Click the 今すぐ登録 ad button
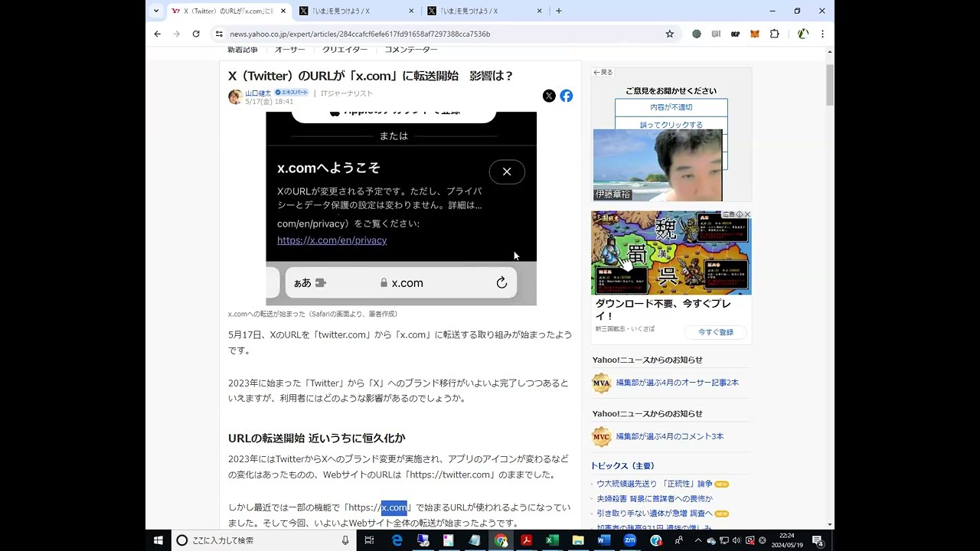Image resolution: width=980 pixels, height=551 pixels. [716, 332]
